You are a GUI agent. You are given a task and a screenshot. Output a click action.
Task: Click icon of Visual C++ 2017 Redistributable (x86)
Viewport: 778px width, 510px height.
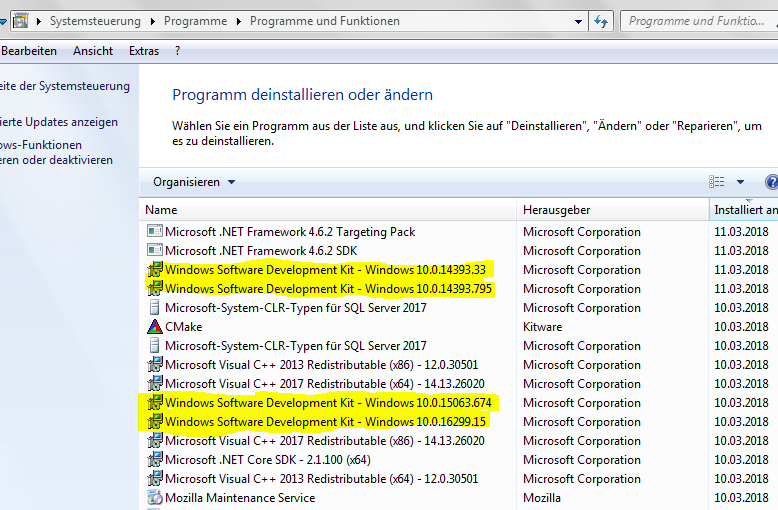(155, 441)
